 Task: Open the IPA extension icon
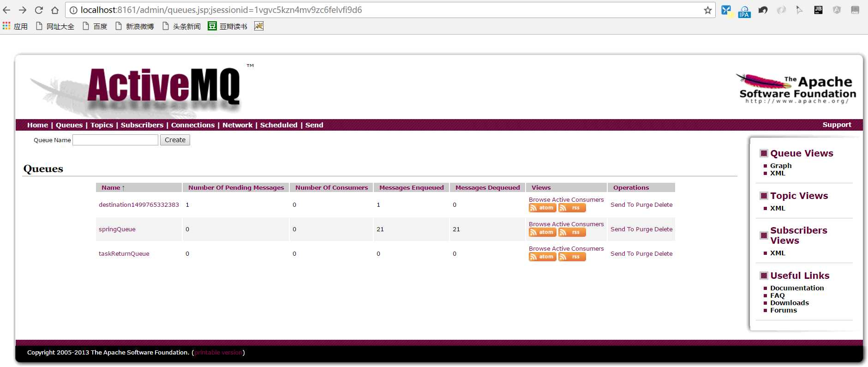[744, 11]
